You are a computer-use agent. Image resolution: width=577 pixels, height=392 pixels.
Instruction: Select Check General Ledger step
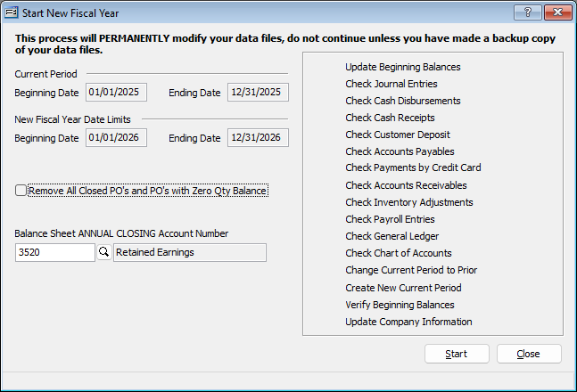(x=392, y=236)
